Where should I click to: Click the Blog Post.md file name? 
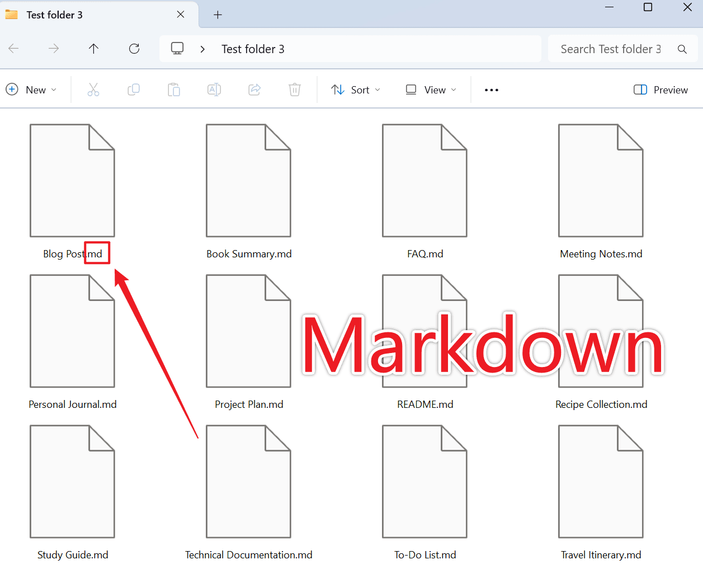(x=73, y=254)
